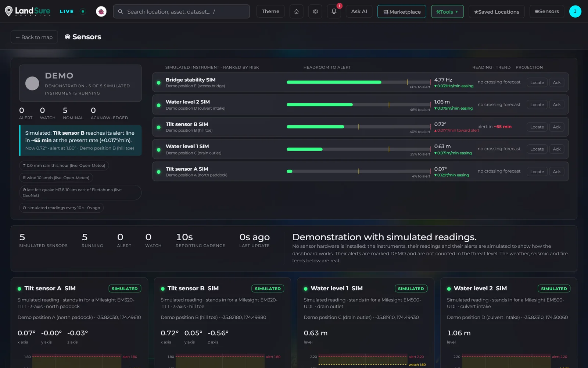The height and width of the screenshot is (368, 588).
Task: Click the rain this hour chip
Action: pos(64,166)
